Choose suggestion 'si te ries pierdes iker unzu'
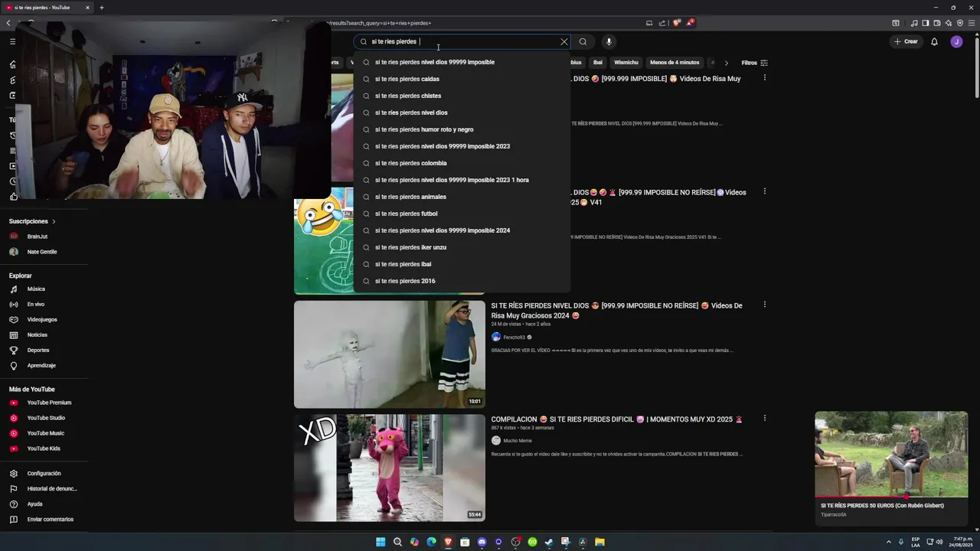The image size is (980, 551). (462, 247)
